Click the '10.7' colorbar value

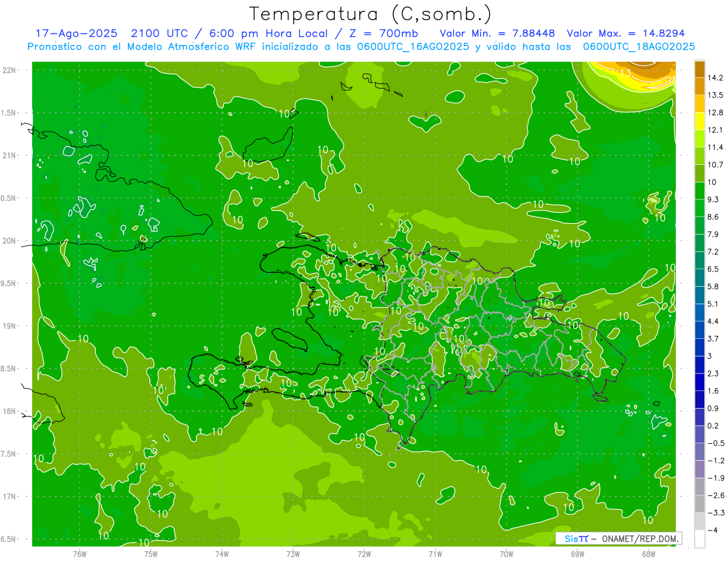point(716,165)
